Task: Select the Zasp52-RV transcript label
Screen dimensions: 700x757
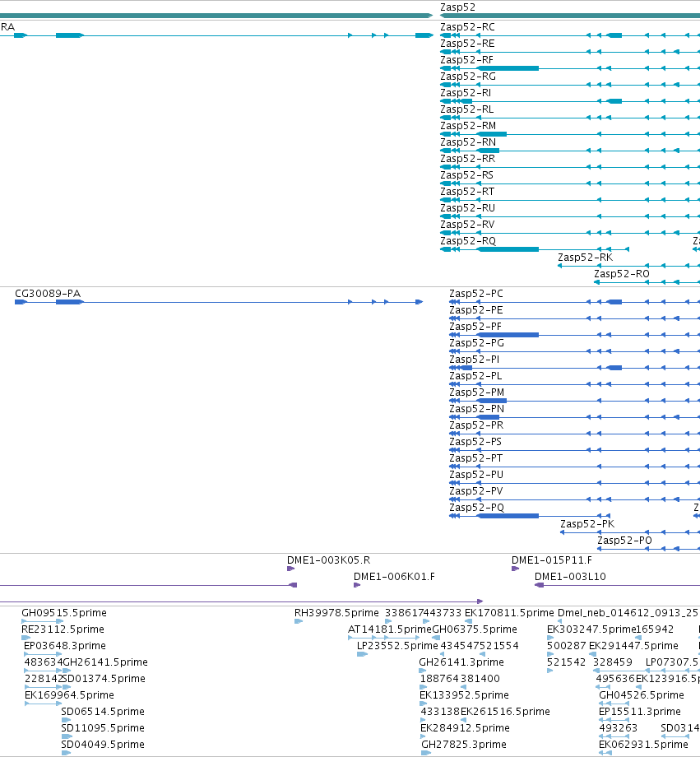Action: 467,224
